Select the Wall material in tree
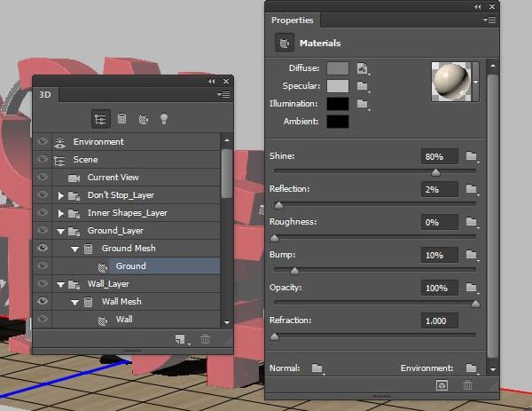532x411 pixels. [124, 320]
